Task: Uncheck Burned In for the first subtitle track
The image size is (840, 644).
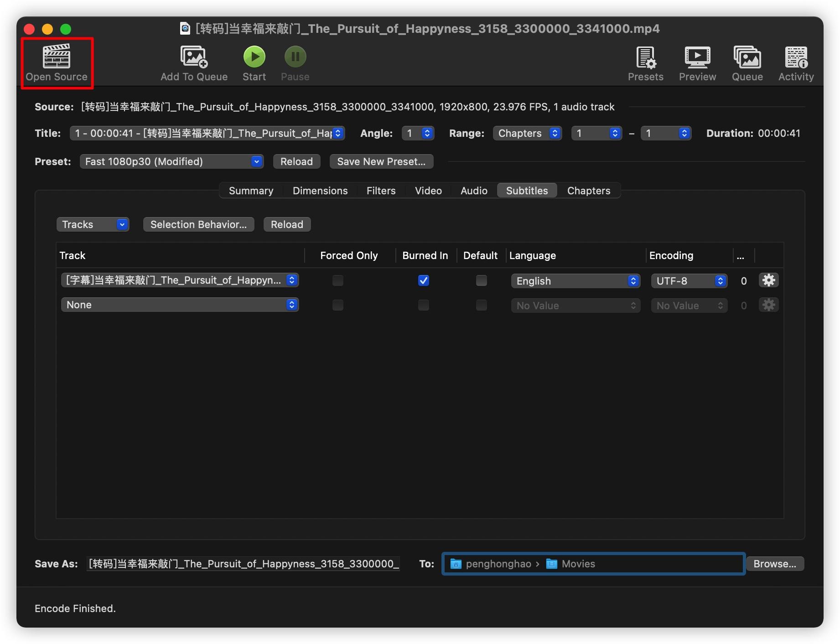Action: point(424,280)
